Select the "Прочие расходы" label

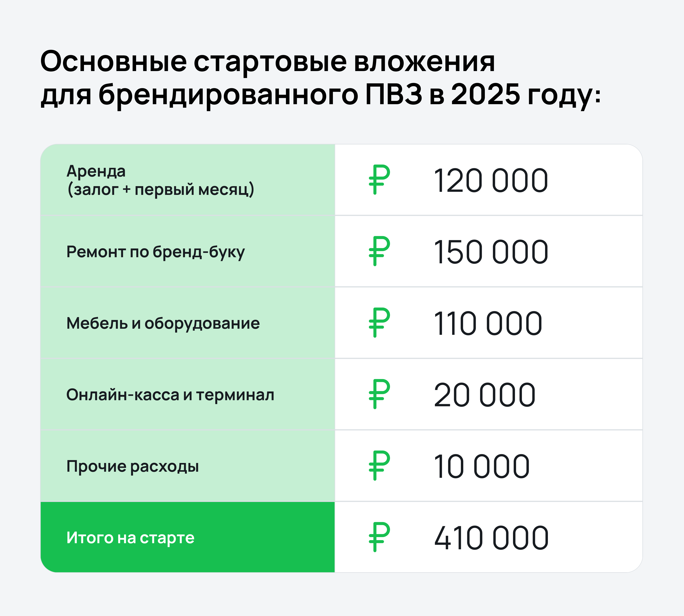pyautogui.click(x=132, y=466)
